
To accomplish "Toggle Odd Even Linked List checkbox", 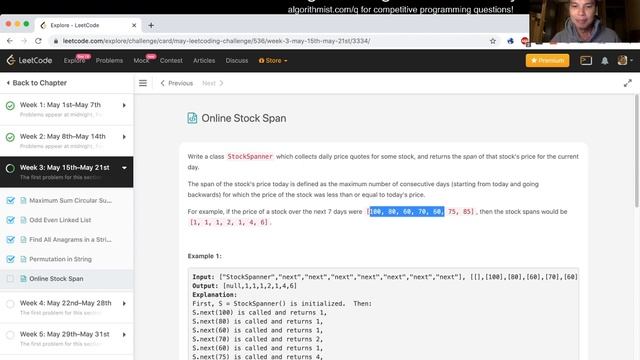I will point(11,220).
